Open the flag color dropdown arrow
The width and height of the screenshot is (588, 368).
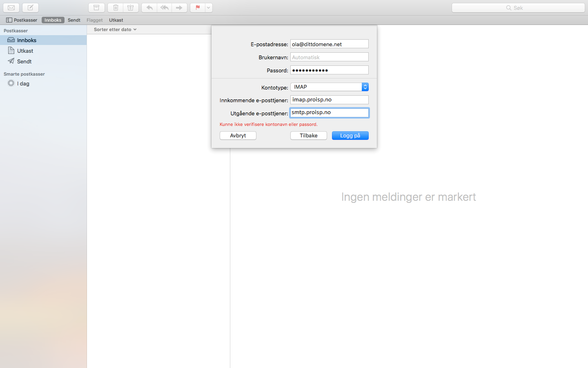[x=209, y=8]
